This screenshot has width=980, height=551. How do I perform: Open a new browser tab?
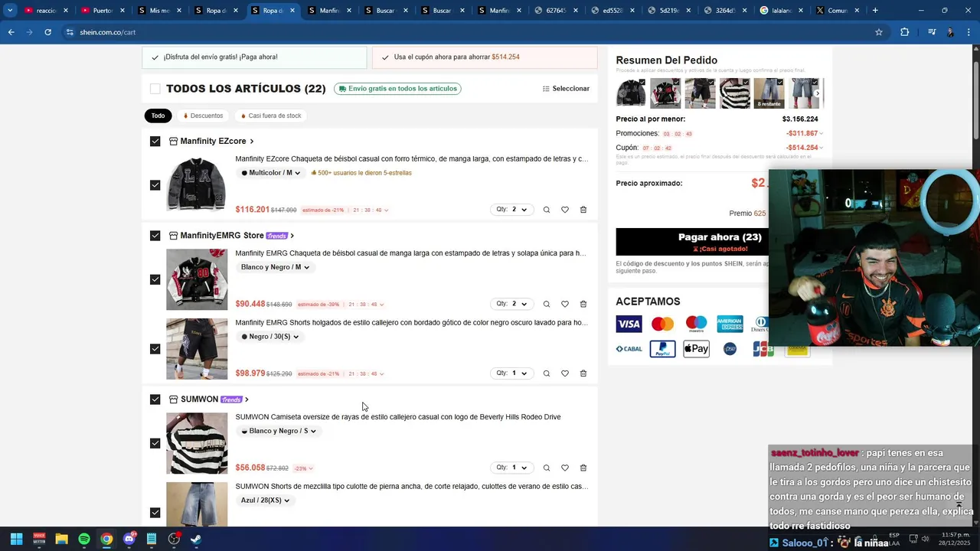tap(875, 11)
